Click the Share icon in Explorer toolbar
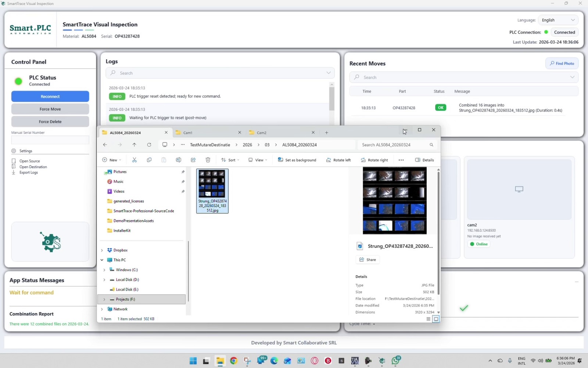 click(x=193, y=160)
